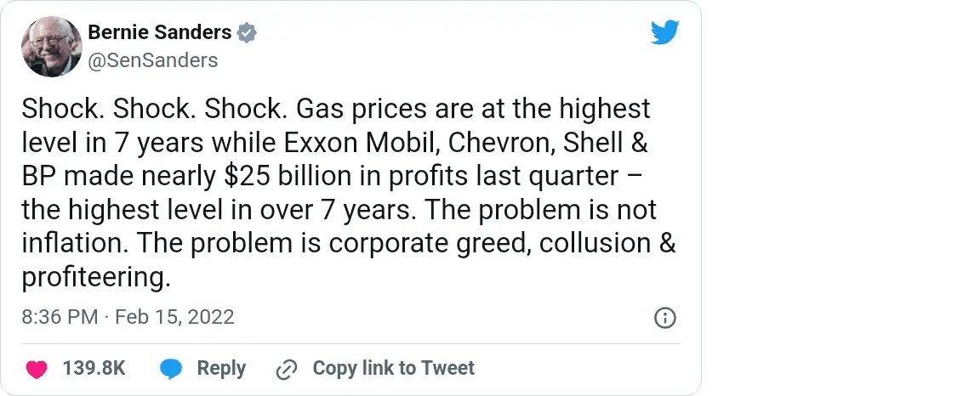Select Copy link to Tweet
This screenshot has height=396, width=980.
(x=393, y=369)
